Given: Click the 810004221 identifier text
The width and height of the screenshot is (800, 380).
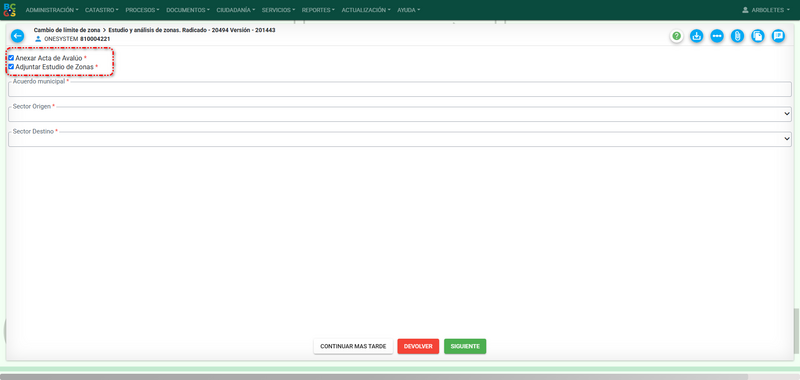Looking at the screenshot, I should (x=95, y=39).
